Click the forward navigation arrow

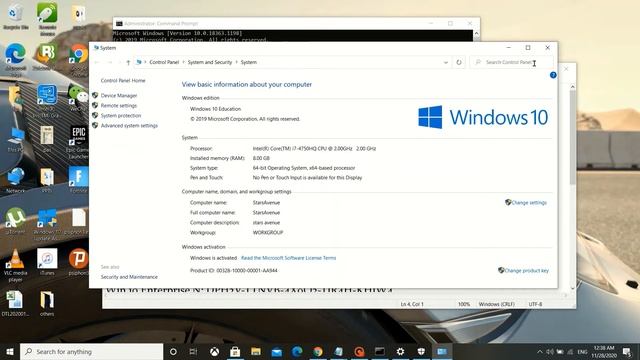(109, 62)
